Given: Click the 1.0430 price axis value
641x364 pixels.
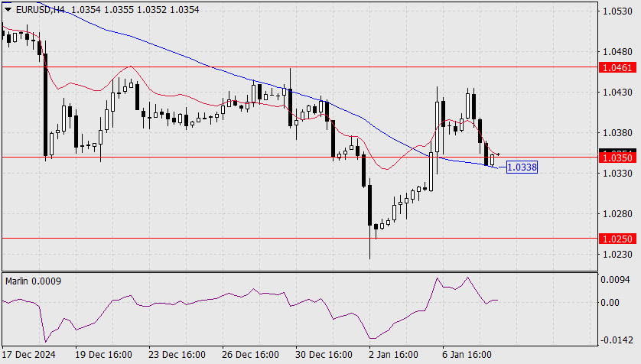Looking at the screenshot, I should coord(618,93).
